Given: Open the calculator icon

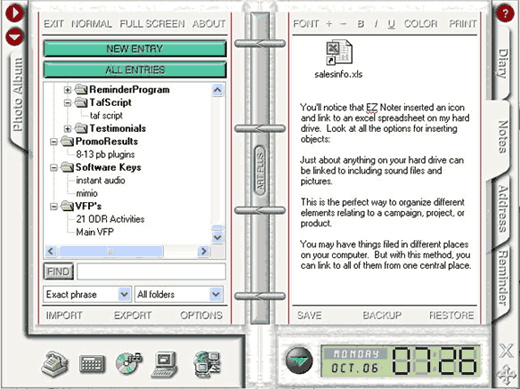Looking at the screenshot, I should [x=92, y=364].
